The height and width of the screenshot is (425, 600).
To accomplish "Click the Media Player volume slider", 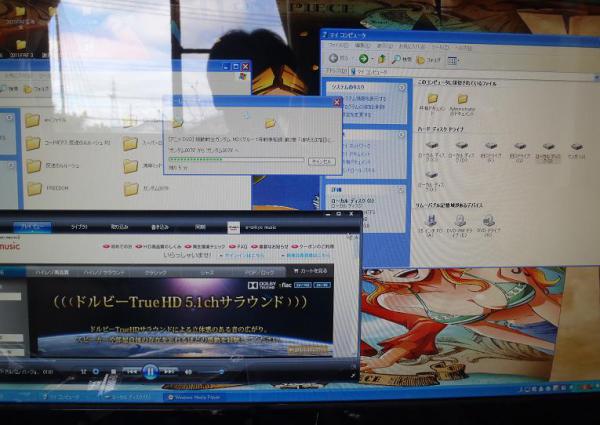I will point(210,372).
